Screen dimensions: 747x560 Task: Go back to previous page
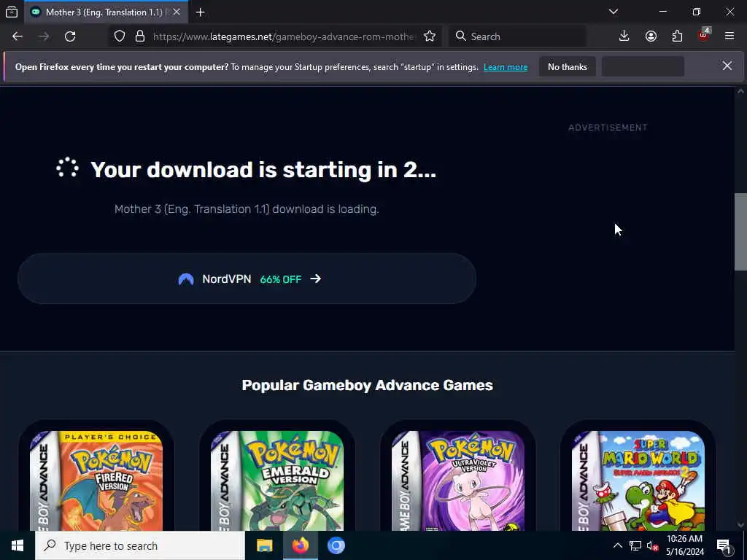click(18, 36)
